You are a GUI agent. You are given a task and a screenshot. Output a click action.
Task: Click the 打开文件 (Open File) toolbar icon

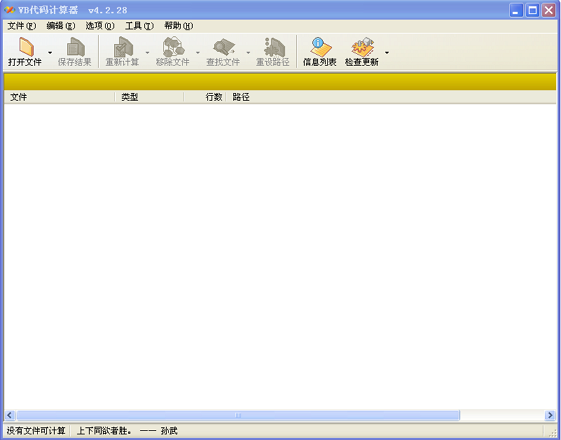pyautogui.click(x=25, y=52)
